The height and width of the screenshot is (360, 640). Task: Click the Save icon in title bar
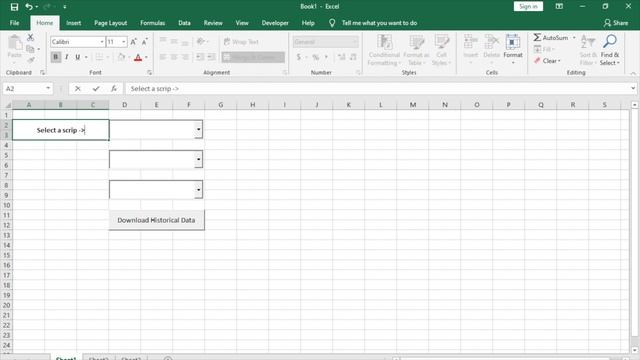coord(14,7)
